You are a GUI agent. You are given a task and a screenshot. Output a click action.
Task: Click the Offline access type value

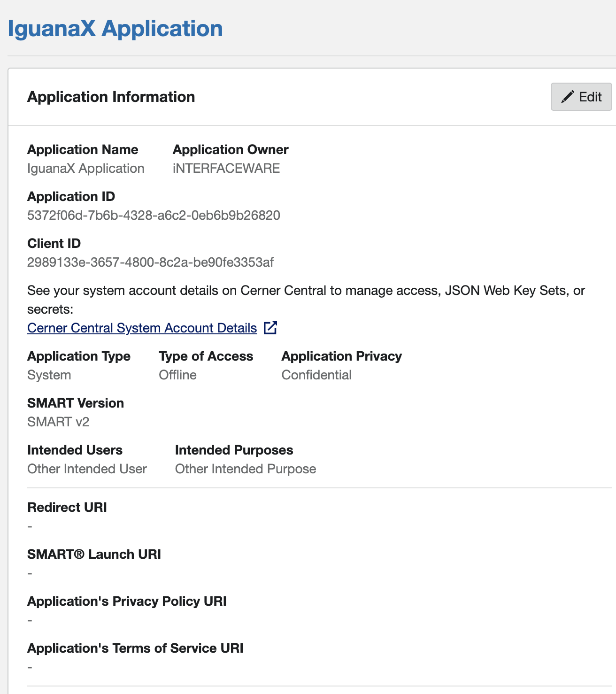177,375
